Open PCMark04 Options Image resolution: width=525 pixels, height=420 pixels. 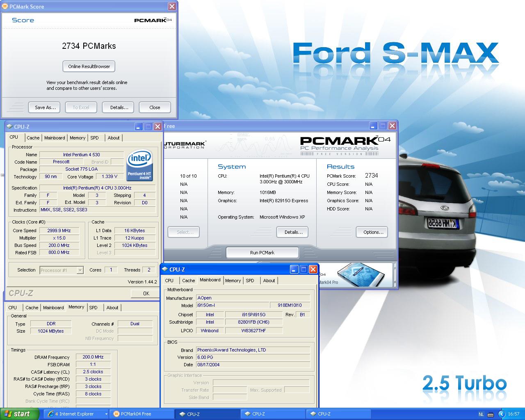372,232
